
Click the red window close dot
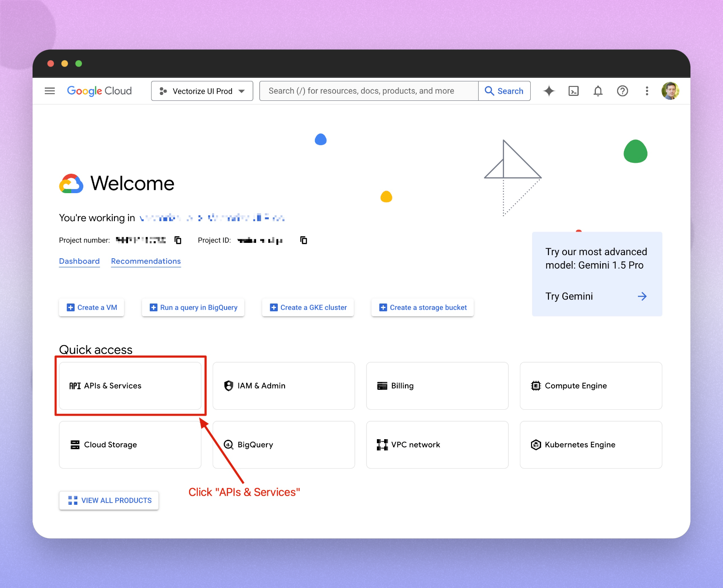pyautogui.click(x=51, y=63)
